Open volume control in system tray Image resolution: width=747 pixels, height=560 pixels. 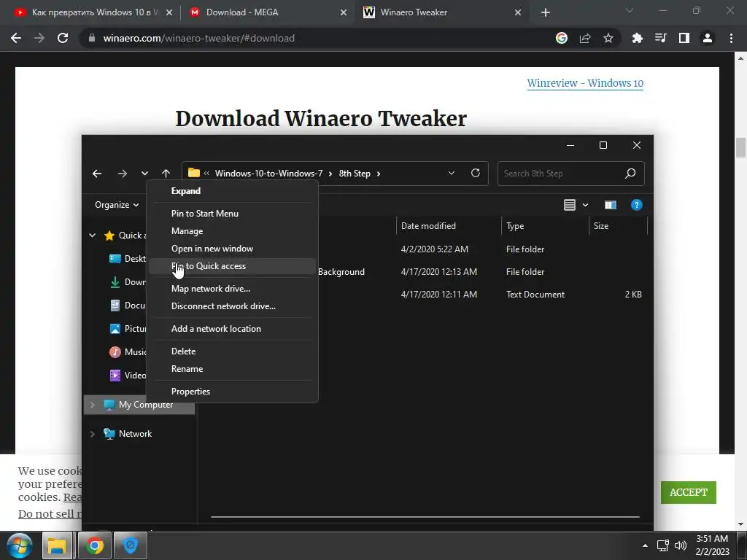[x=681, y=545]
